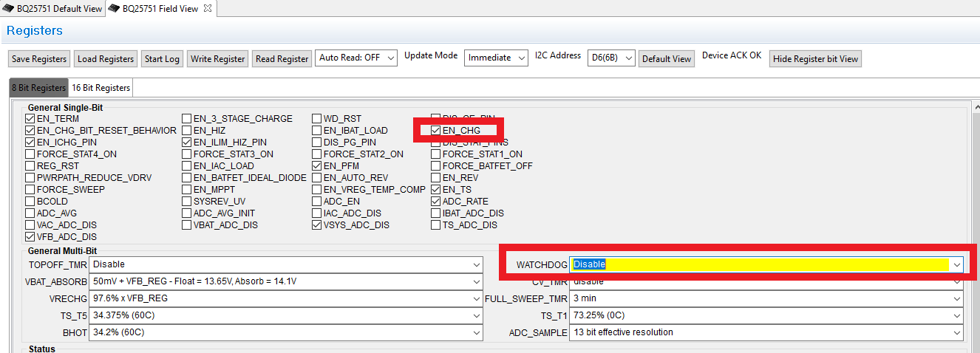
Task: Open the 16 Bit Registers tab
Action: click(x=101, y=88)
